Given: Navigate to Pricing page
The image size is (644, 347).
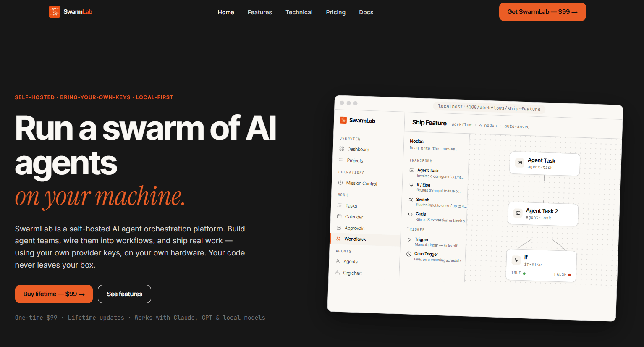Looking at the screenshot, I should coord(336,12).
